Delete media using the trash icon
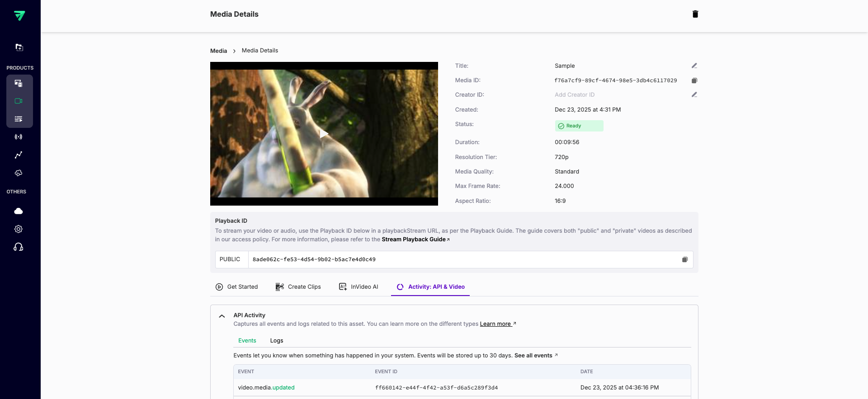The width and height of the screenshot is (868, 399). click(695, 14)
